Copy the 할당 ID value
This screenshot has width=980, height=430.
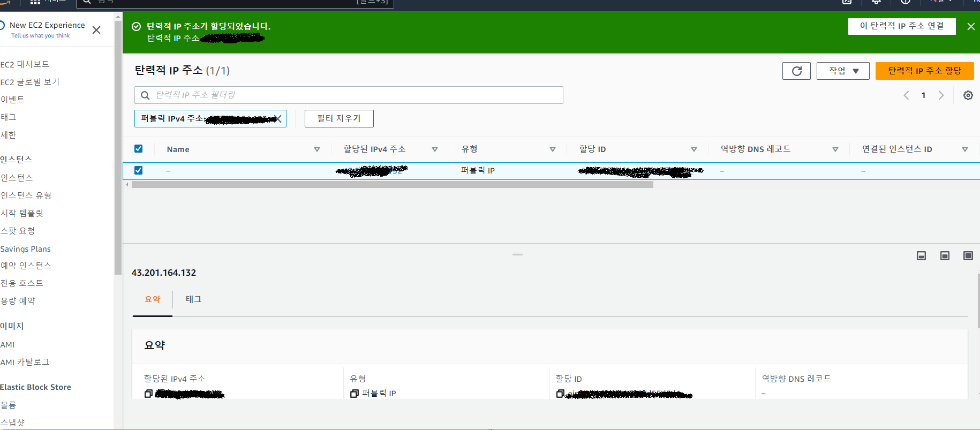[x=560, y=394]
